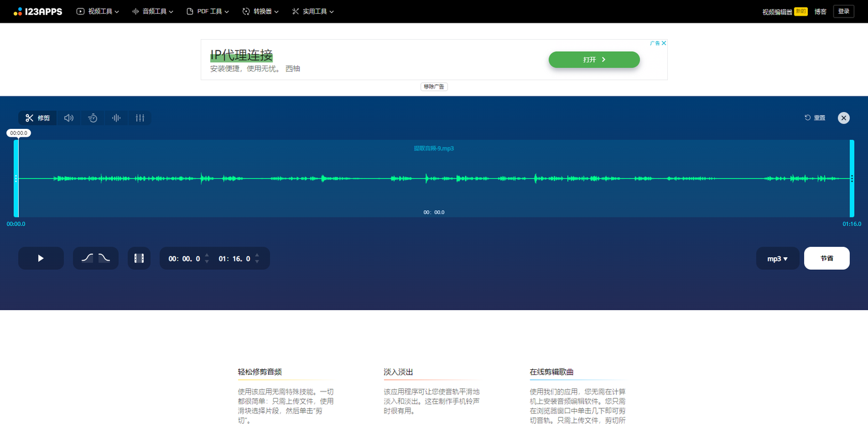
Task: Open the equalizer sliders tool
Action: (x=140, y=118)
